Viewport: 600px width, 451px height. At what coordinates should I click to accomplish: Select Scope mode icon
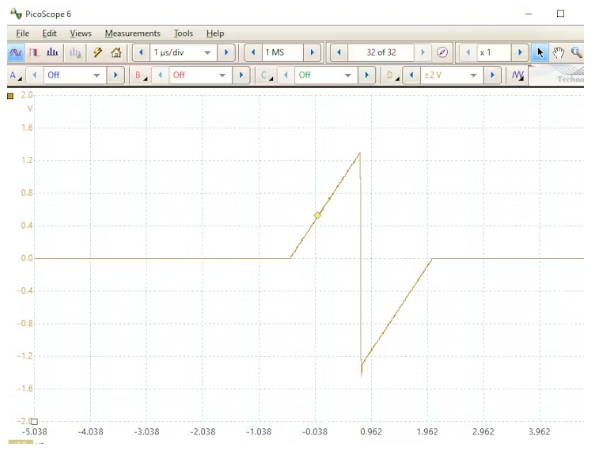pos(16,52)
